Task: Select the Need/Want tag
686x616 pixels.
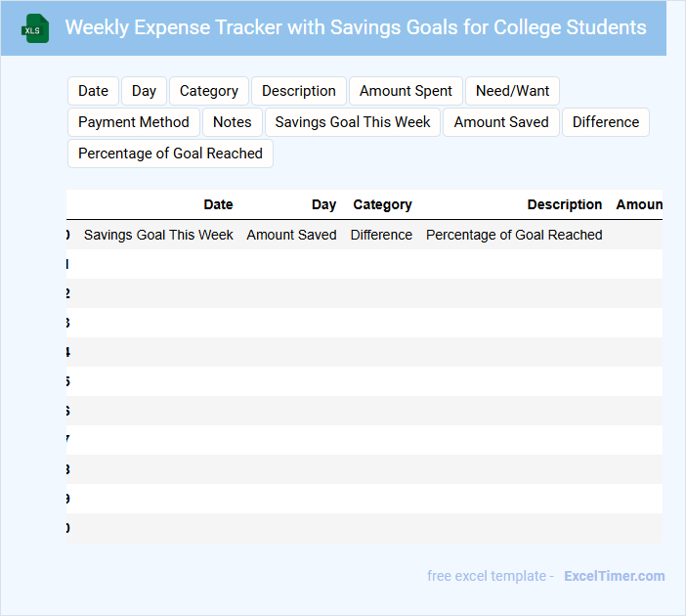Action: 512,91
